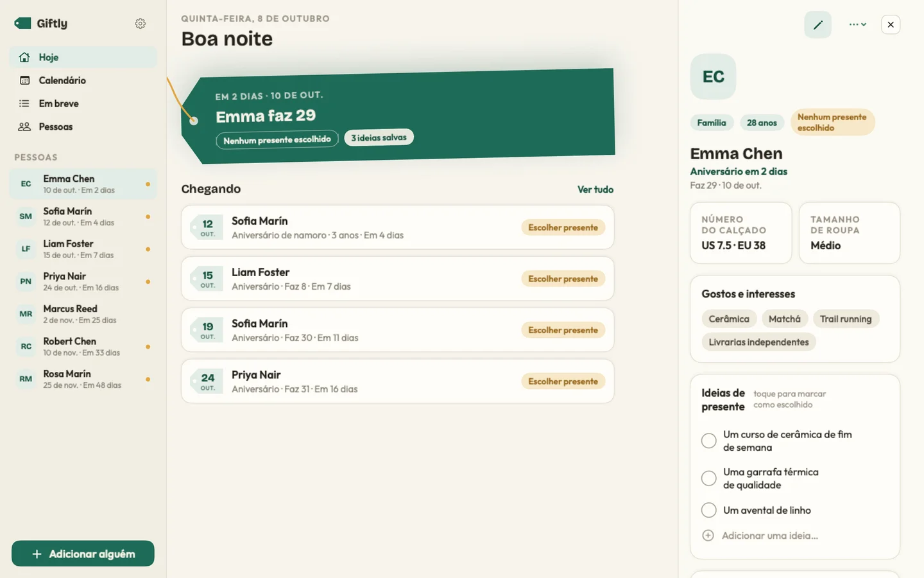The width and height of the screenshot is (924, 578).
Task: Click Escolher presente for Priya Nair
Action: [563, 381]
